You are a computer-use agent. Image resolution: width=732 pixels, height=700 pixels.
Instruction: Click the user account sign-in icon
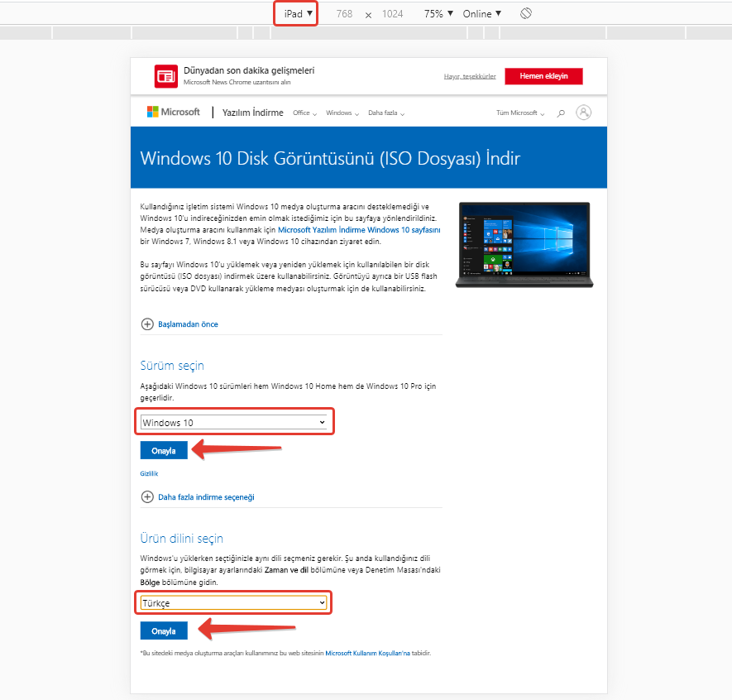coord(585,113)
